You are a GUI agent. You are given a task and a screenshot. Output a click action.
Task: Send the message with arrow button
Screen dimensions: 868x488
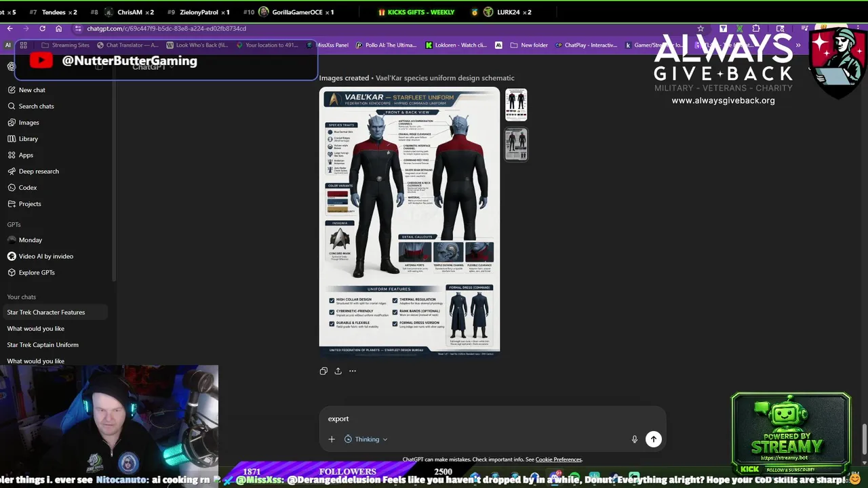click(x=654, y=439)
